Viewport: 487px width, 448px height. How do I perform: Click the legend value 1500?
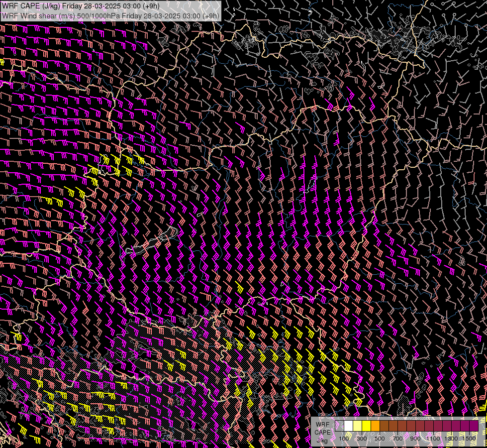(469, 439)
